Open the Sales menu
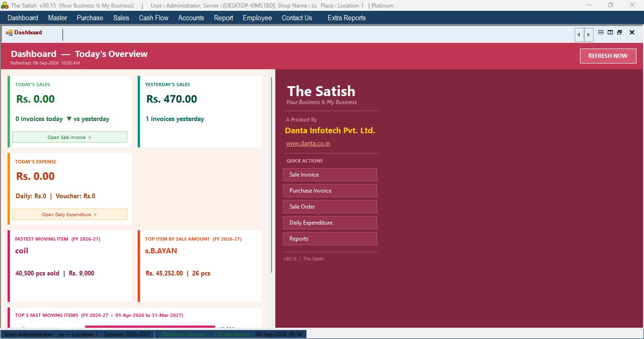Image resolution: width=644 pixels, height=339 pixels. [121, 18]
